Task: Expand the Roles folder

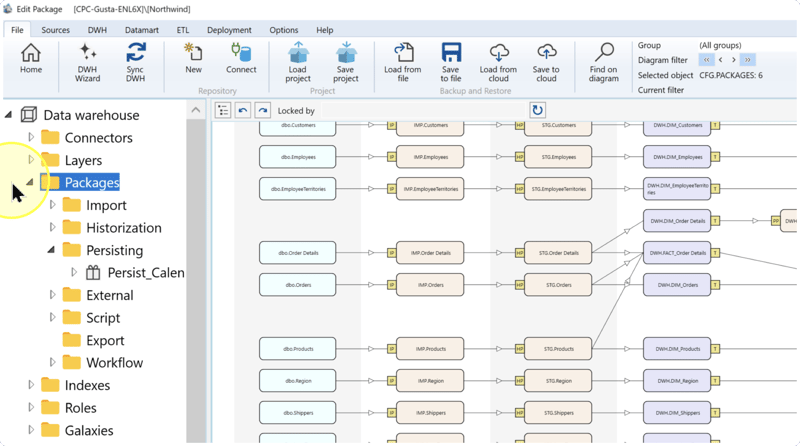Action: coord(31,407)
